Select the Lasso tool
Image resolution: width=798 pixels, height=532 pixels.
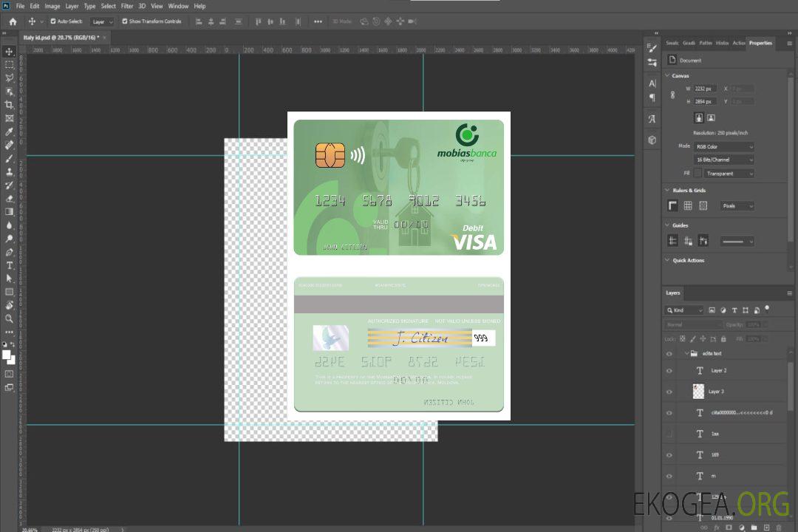[9, 78]
